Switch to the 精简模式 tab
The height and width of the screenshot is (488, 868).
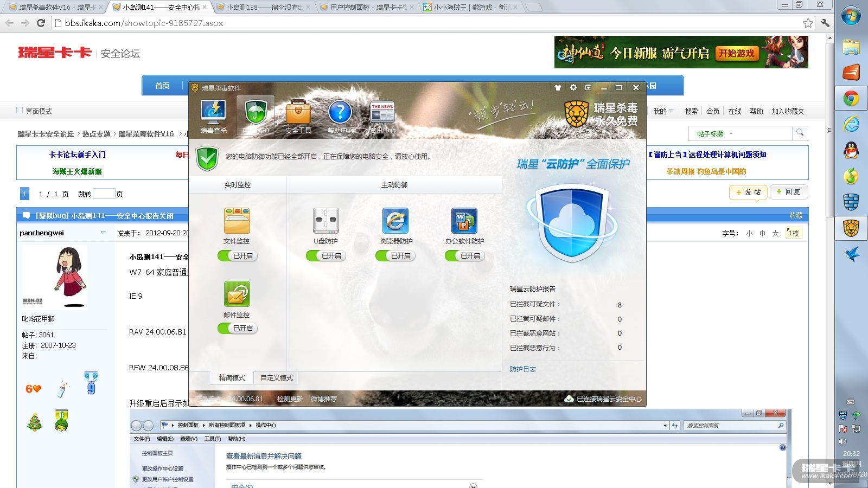point(232,378)
